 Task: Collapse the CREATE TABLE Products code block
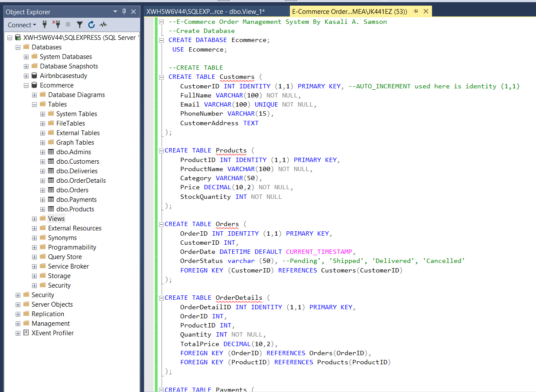(161, 151)
